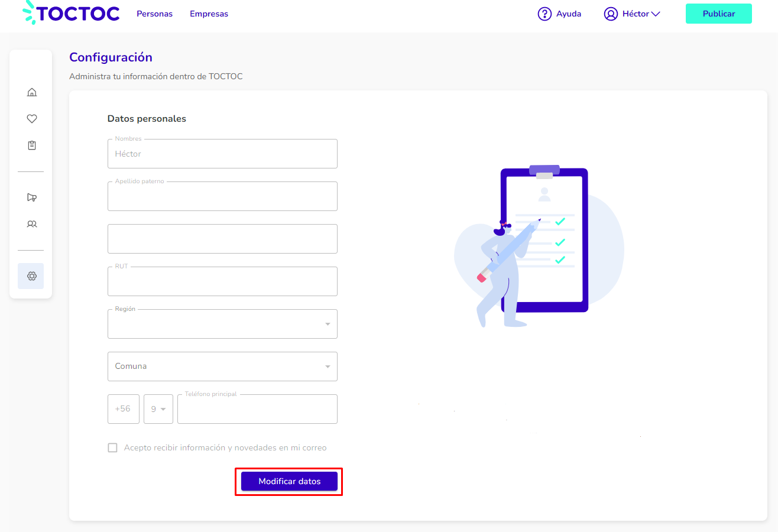Open the people contacts sidebar icon
The height and width of the screenshot is (532, 778).
[x=32, y=224]
